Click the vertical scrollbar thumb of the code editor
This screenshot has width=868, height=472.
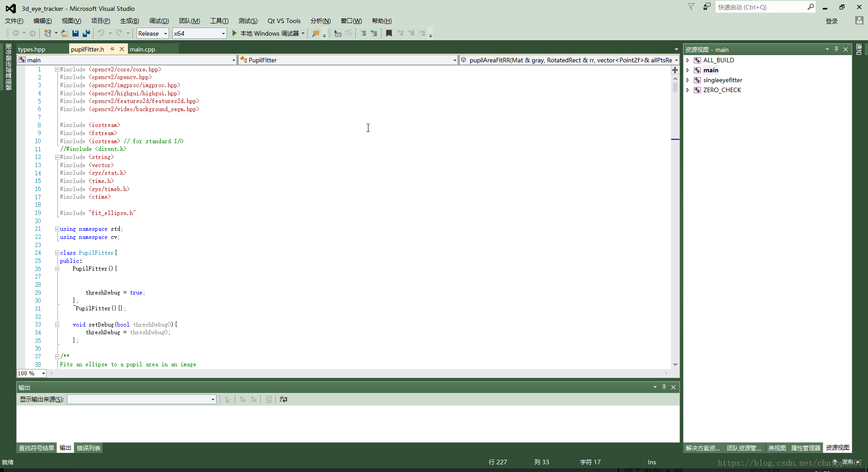[675, 87]
